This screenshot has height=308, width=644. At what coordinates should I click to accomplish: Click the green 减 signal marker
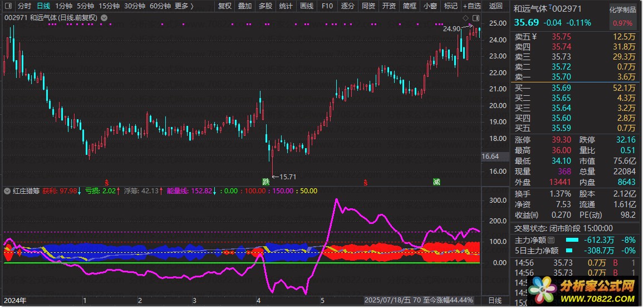[436, 182]
